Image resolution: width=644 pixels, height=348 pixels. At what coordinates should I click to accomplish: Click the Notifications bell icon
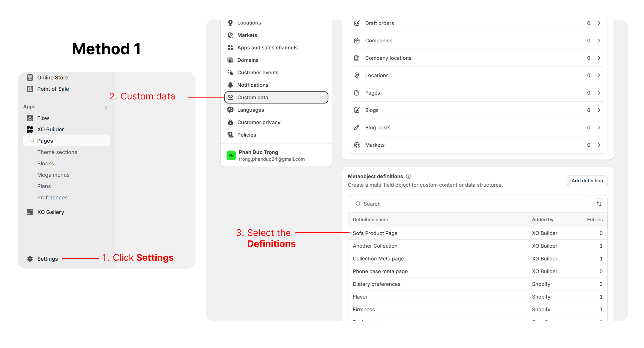(x=230, y=85)
